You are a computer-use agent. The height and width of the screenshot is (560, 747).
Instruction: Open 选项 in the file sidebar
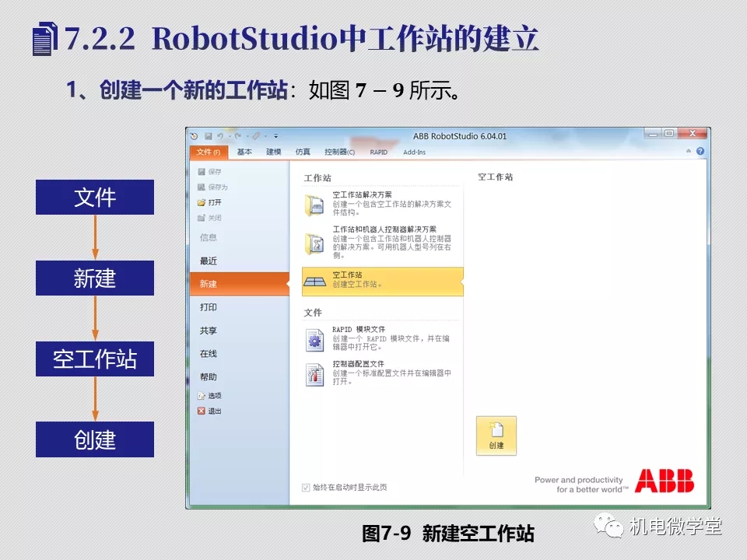click(x=209, y=396)
